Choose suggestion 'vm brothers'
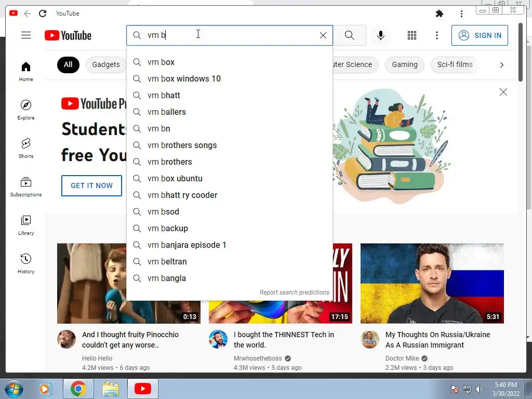This screenshot has height=399, width=532. coord(229,162)
